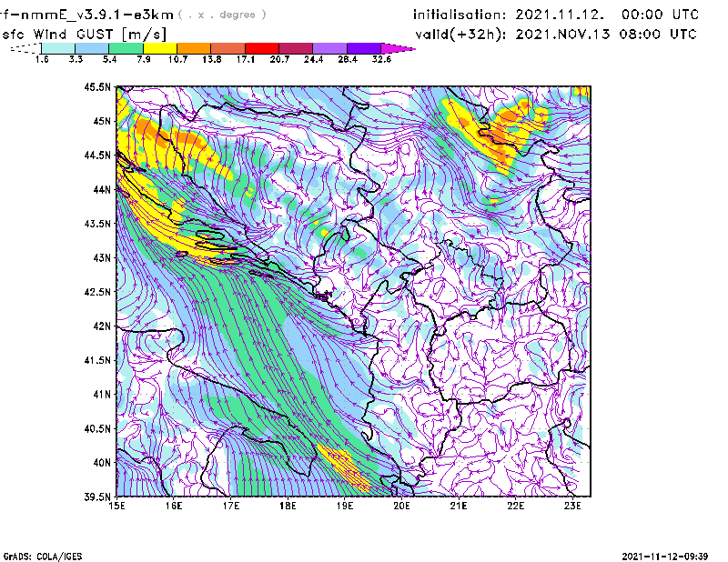Click the 19E longitude label
728x562 pixels.
click(345, 506)
